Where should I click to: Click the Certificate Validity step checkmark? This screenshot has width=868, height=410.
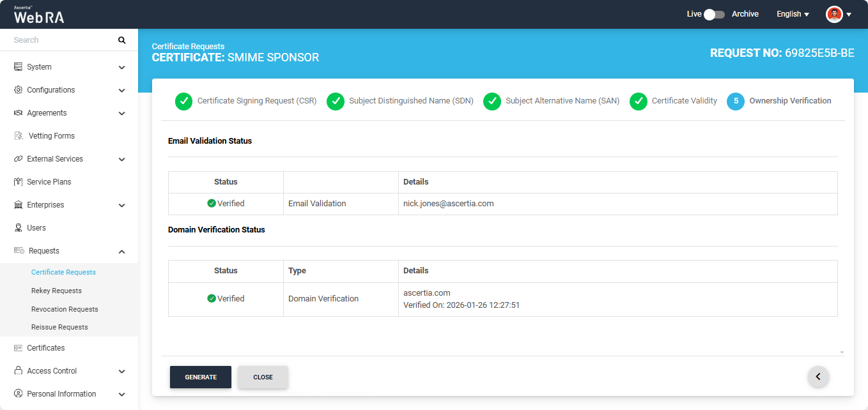pyautogui.click(x=639, y=101)
